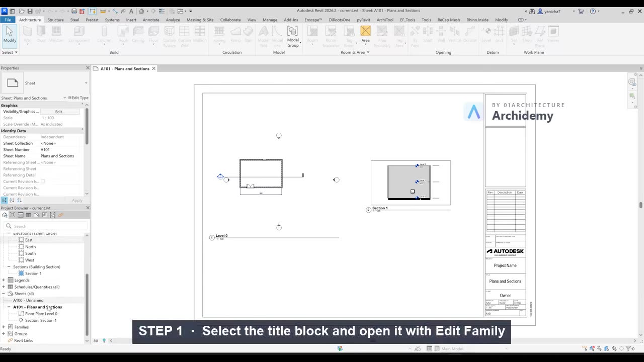
Task: Click the Project Browser links filter icon
Action: pyautogui.click(x=61, y=215)
